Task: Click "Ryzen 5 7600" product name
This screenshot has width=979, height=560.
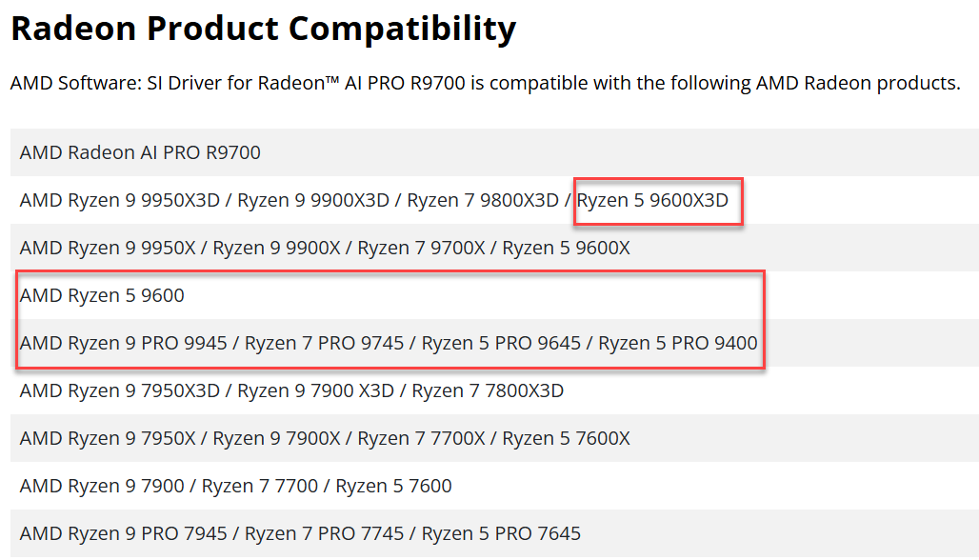Action: (394, 486)
